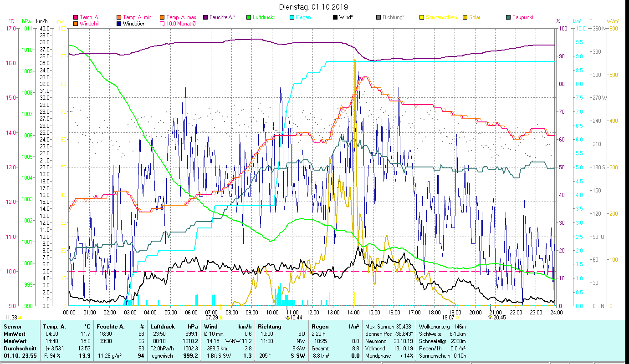Click the Solar gold legend square
The image size is (629, 364).
click(471, 17)
